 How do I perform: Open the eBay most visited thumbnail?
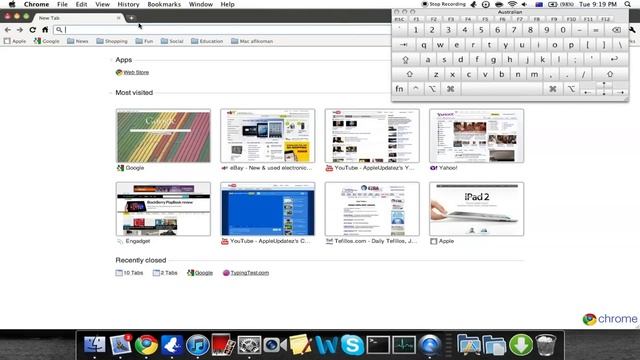[x=268, y=136]
